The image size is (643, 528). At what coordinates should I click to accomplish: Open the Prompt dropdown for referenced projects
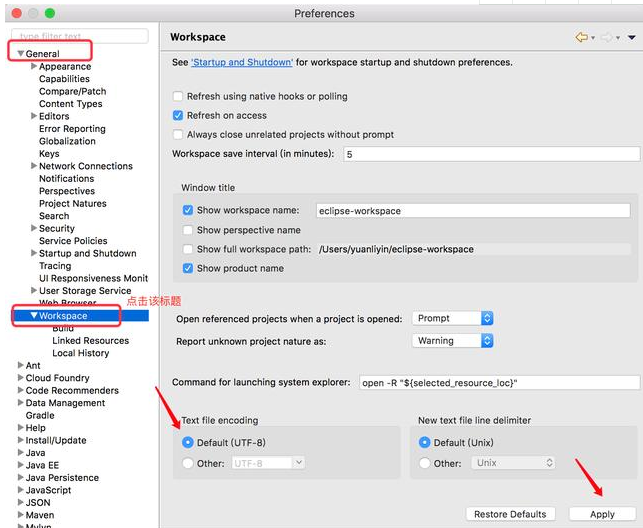(x=453, y=318)
